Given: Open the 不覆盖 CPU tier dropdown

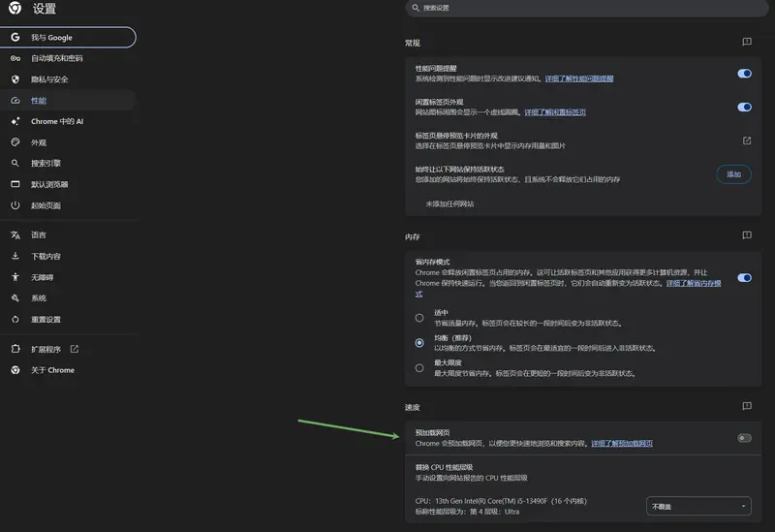Looking at the screenshot, I should point(698,506).
